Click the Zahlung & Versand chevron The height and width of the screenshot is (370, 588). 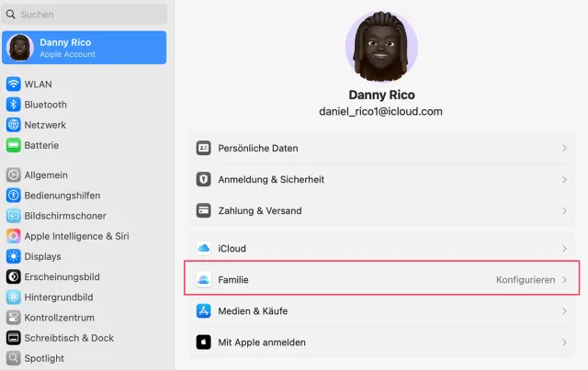[x=564, y=210]
